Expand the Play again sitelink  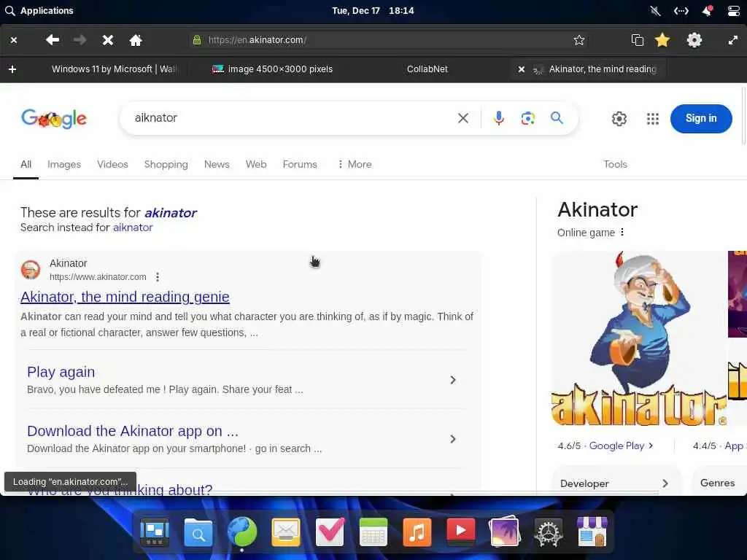[x=453, y=380]
